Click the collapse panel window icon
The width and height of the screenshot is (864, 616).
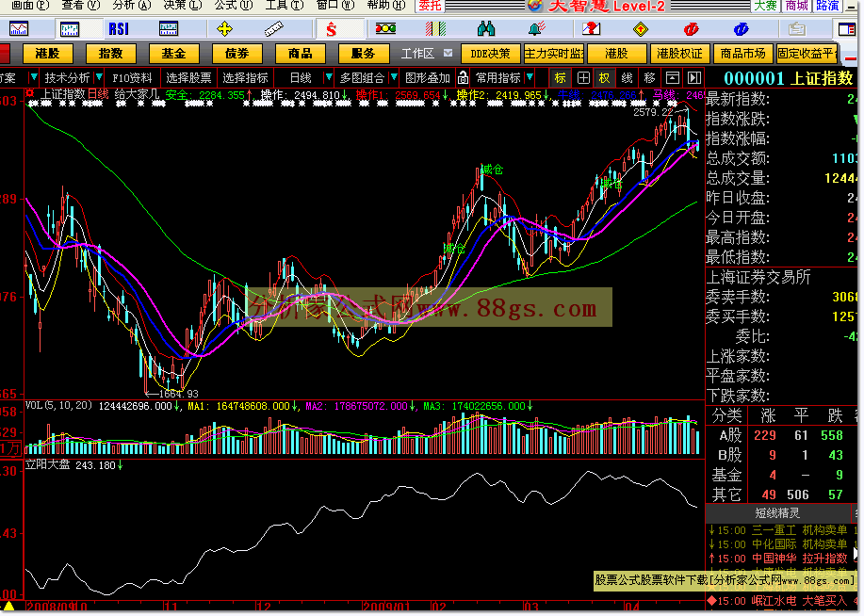[x=672, y=77]
